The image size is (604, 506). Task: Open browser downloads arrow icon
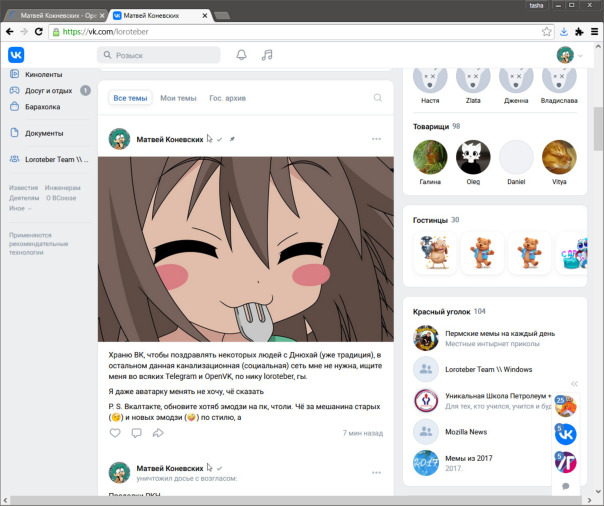(564, 32)
